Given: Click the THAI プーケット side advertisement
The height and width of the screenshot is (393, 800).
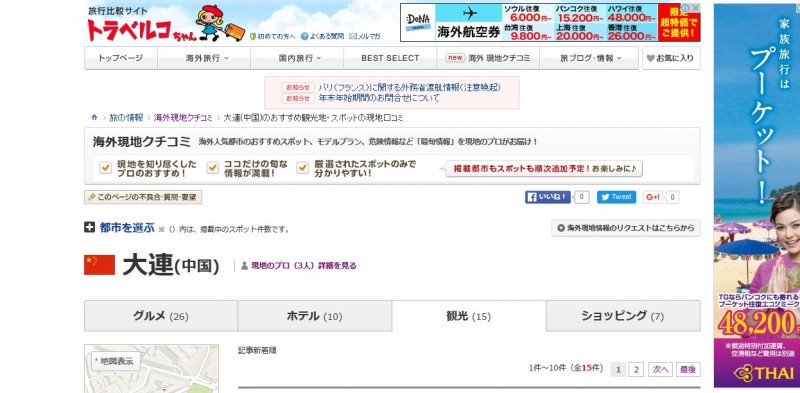Looking at the screenshot, I should click(x=757, y=195).
